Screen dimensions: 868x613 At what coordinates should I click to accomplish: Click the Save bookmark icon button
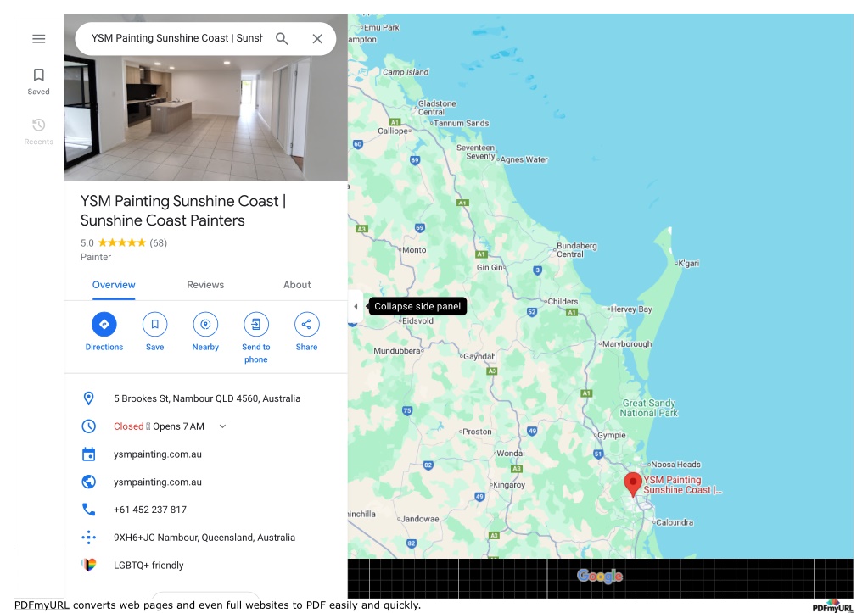(x=155, y=324)
